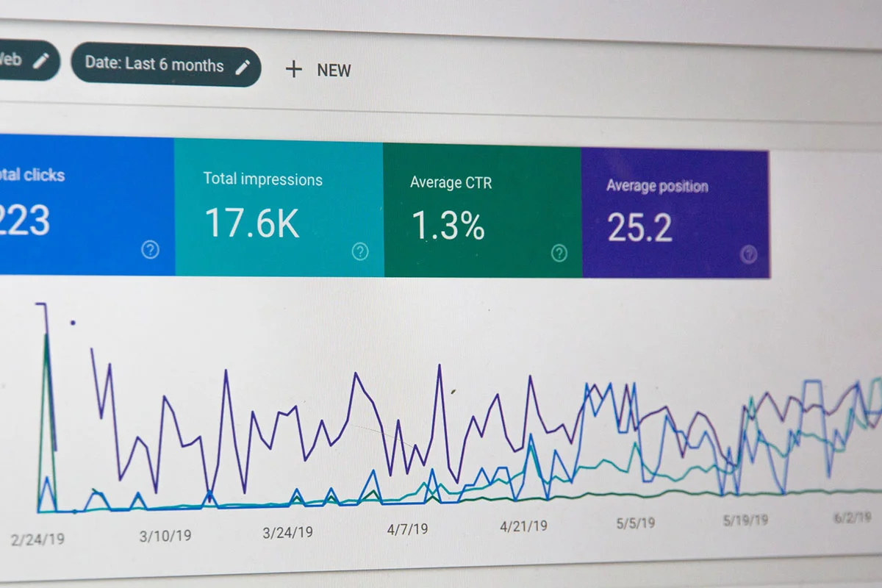The height and width of the screenshot is (588, 882).
Task: Enable the Average position metric display
Action: coord(676,213)
